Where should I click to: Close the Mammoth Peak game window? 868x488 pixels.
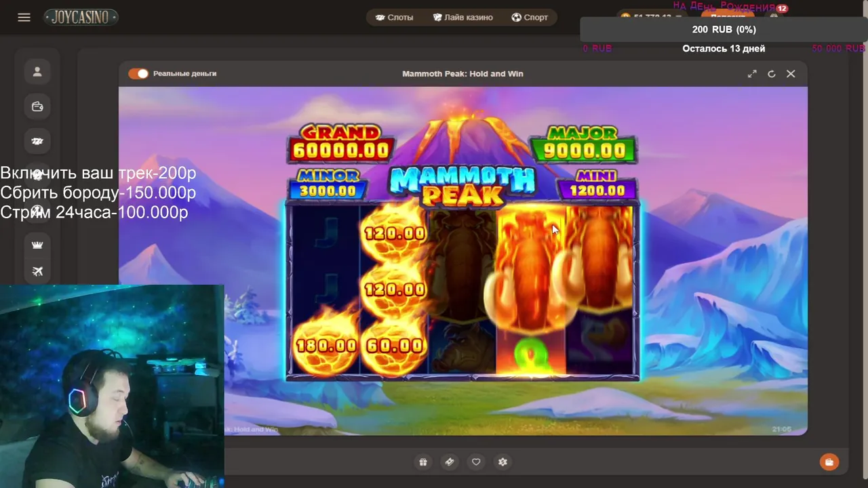791,74
